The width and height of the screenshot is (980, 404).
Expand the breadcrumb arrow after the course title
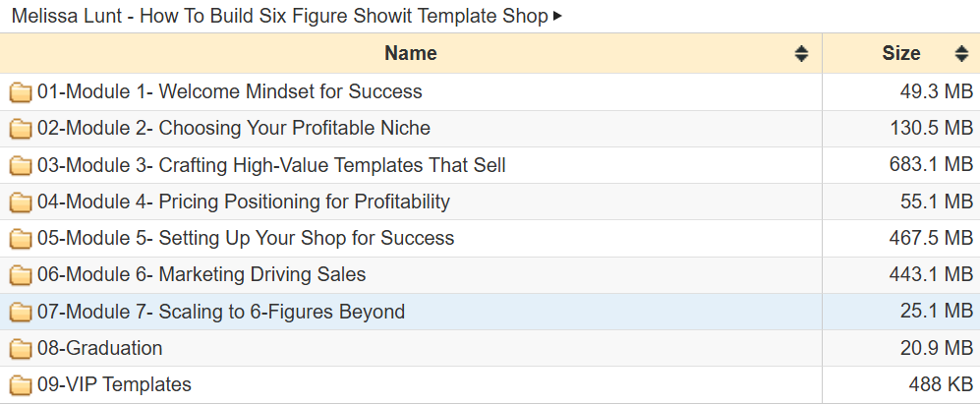[x=557, y=16]
